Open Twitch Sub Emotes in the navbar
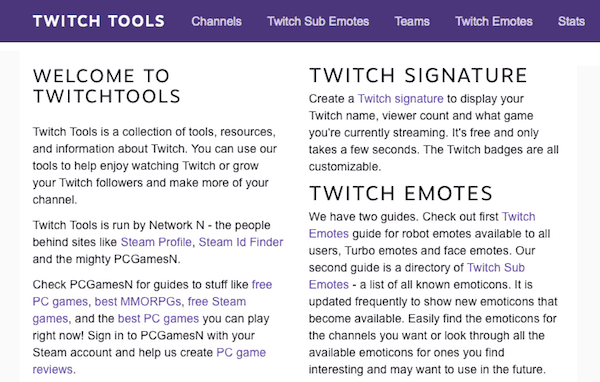 tap(318, 21)
